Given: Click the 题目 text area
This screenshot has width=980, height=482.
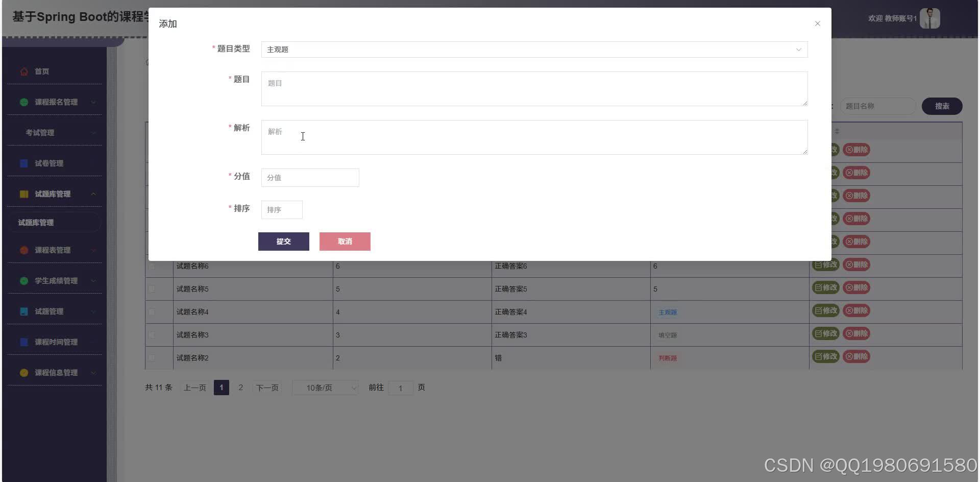Looking at the screenshot, I should coord(534,89).
